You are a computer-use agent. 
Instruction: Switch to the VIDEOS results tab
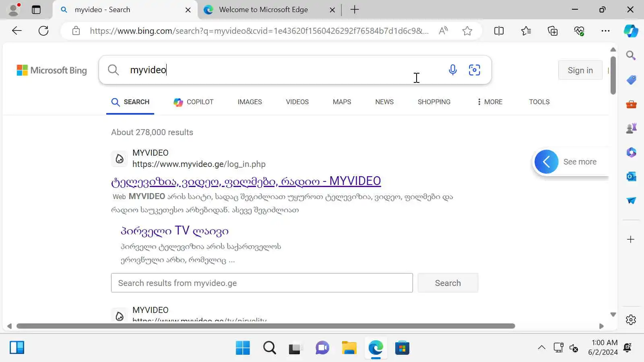[x=297, y=102]
